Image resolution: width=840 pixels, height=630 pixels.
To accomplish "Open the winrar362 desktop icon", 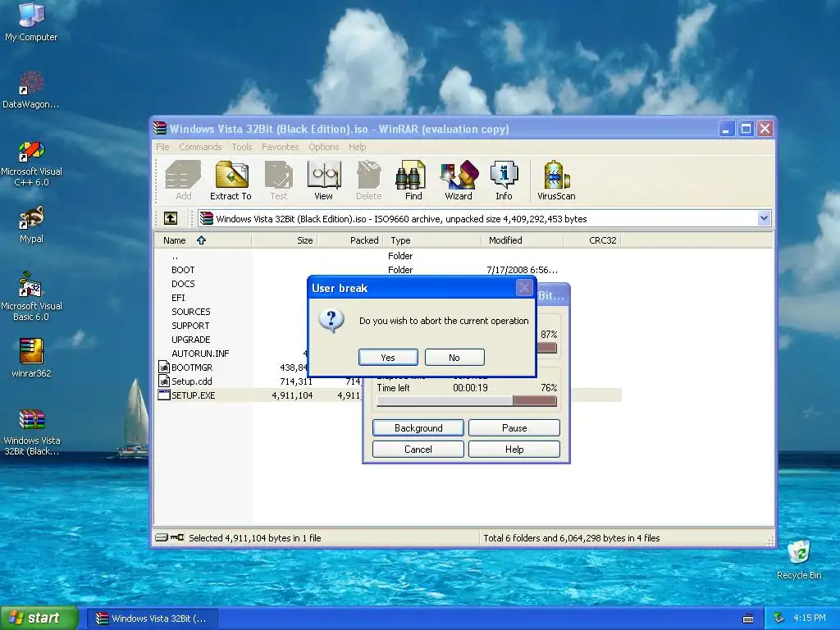I will point(31,358).
